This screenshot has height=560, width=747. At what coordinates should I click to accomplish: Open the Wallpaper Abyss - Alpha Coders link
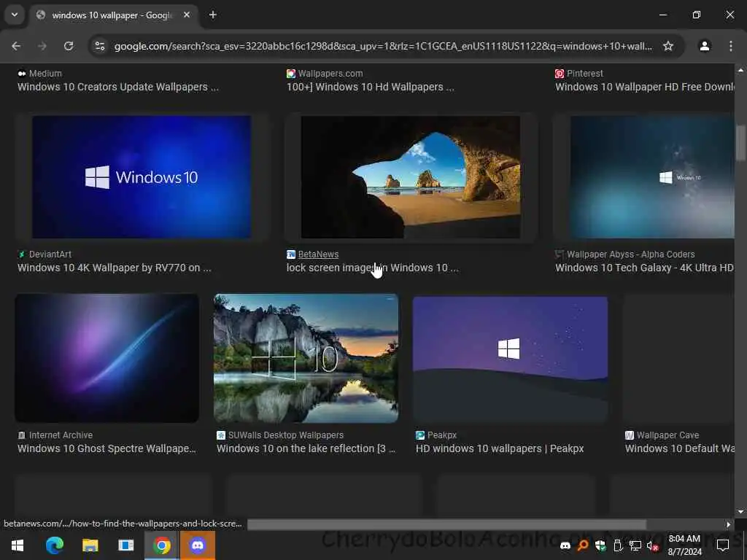[631, 254]
